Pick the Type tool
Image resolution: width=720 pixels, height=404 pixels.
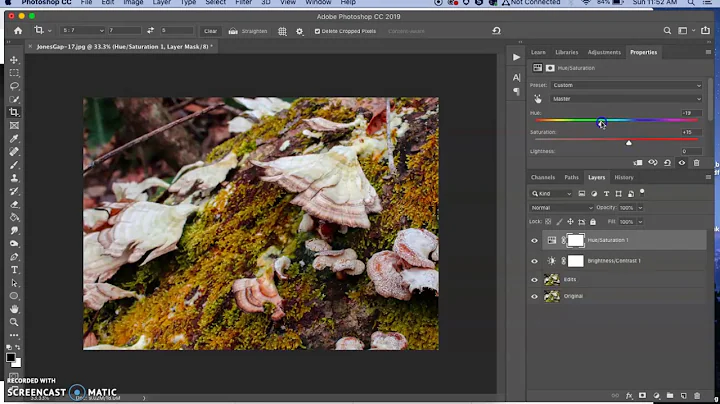tap(14, 270)
